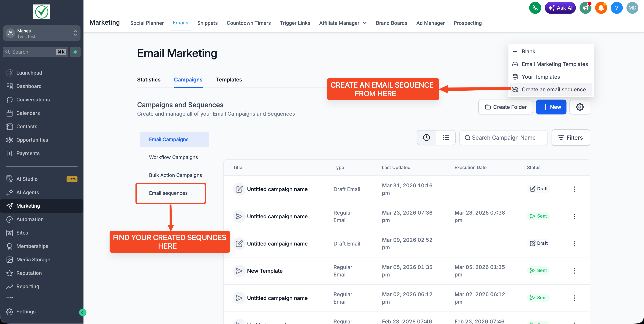
Task: Switch to the Templates tab
Action: [x=229, y=80]
